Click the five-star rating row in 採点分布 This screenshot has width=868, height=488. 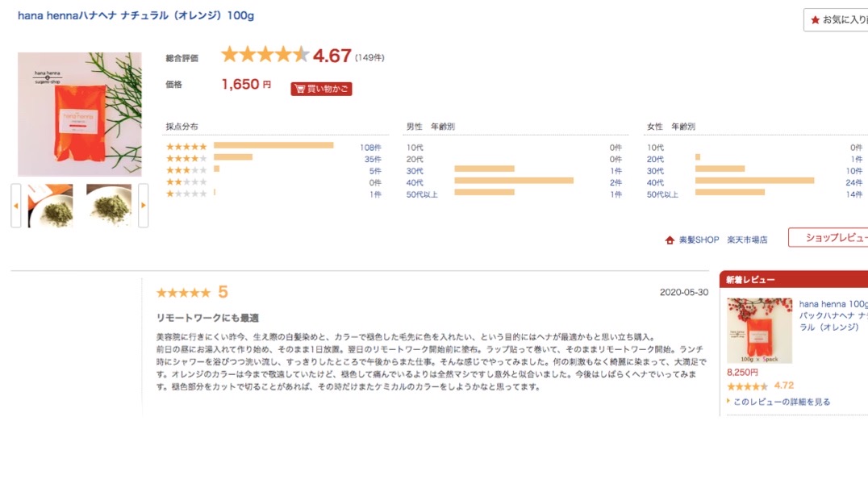(186, 147)
